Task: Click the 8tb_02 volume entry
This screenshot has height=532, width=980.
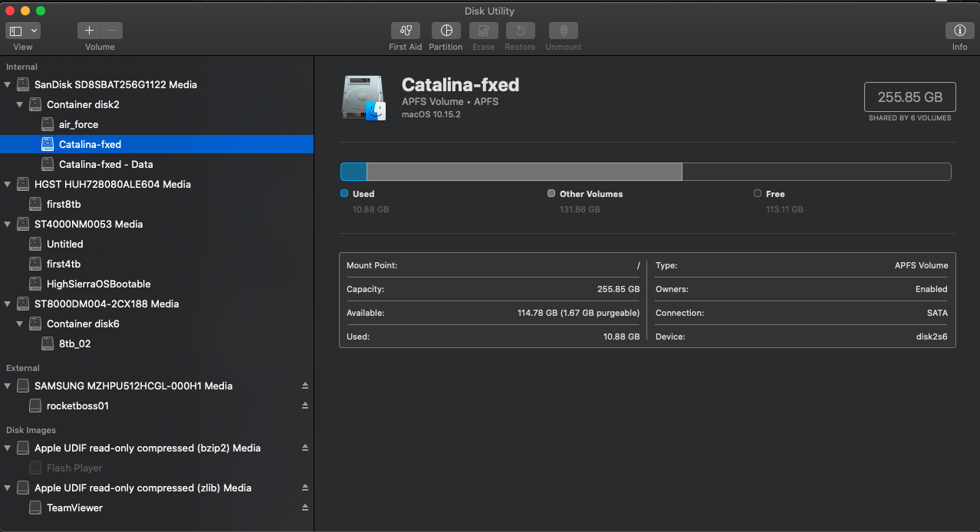Action: [74, 343]
